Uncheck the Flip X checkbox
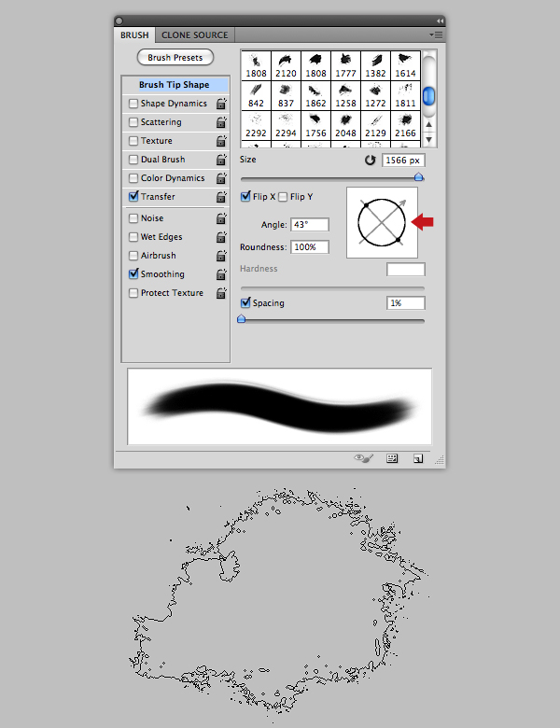The width and height of the screenshot is (560, 728). click(245, 196)
